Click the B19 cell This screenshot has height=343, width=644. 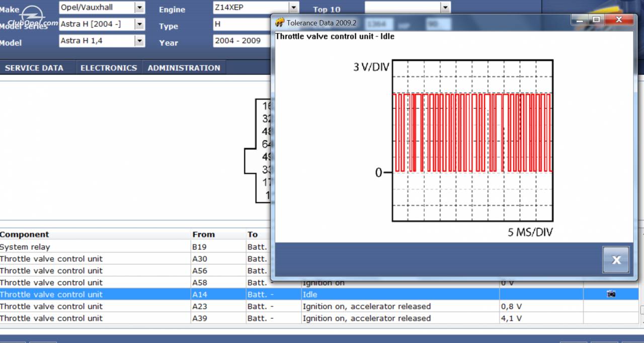(x=218, y=247)
